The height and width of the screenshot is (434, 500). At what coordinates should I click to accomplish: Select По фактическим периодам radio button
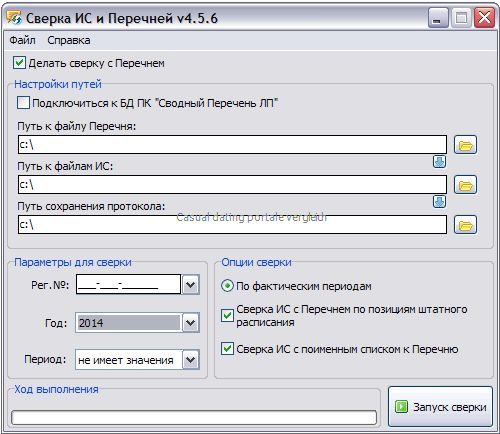coord(227,286)
